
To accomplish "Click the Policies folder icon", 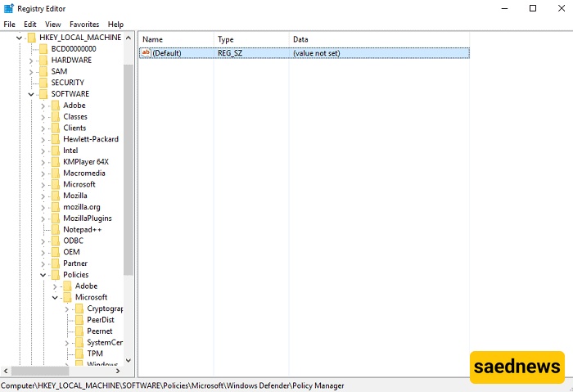I will (x=56, y=275).
